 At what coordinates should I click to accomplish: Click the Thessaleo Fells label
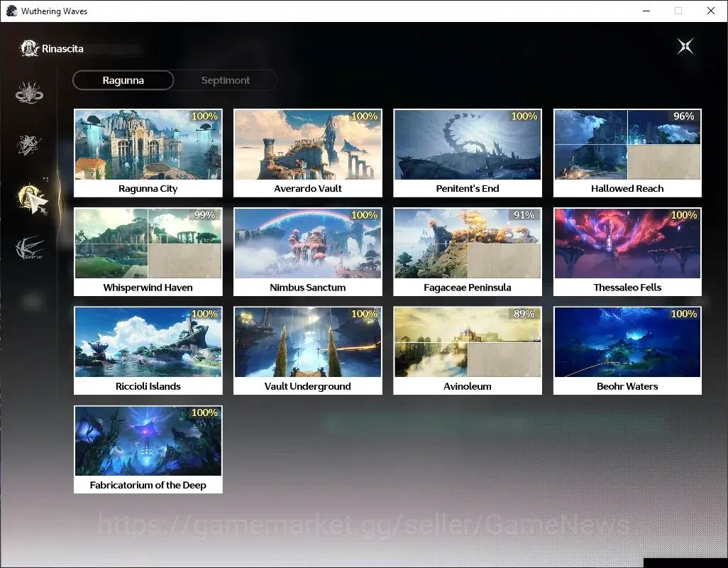pyautogui.click(x=627, y=288)
